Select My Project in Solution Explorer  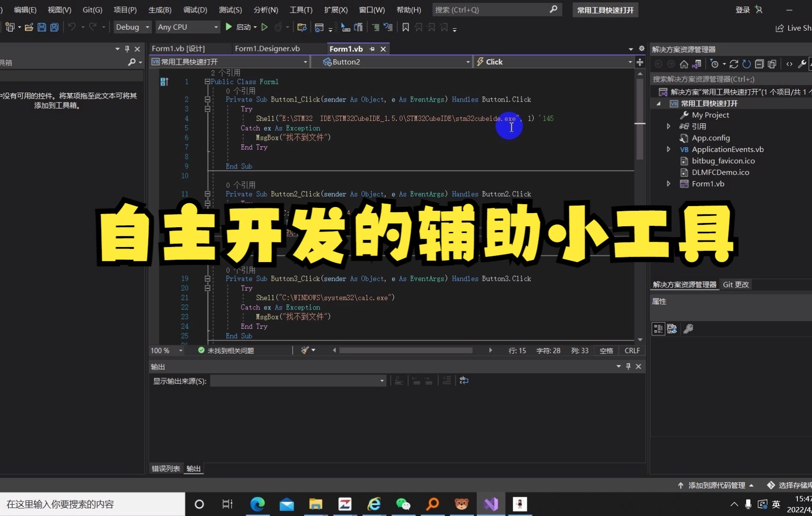[710, 115]
